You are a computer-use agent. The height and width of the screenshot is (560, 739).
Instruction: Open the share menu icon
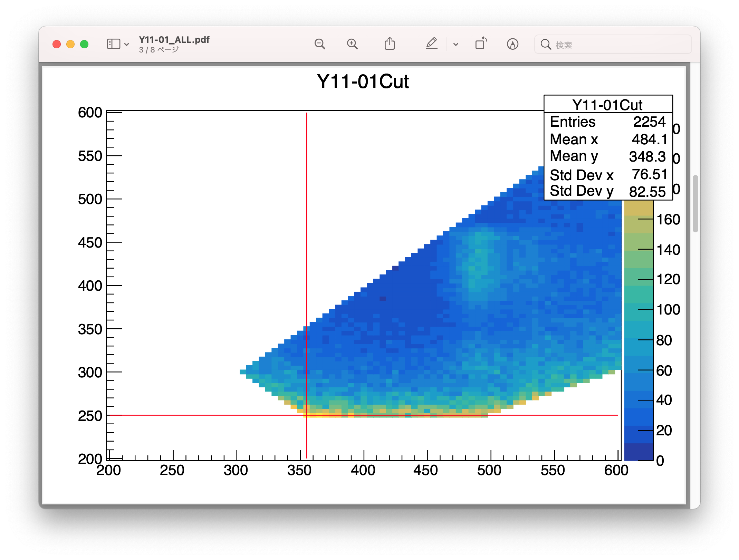coord(390,44)
